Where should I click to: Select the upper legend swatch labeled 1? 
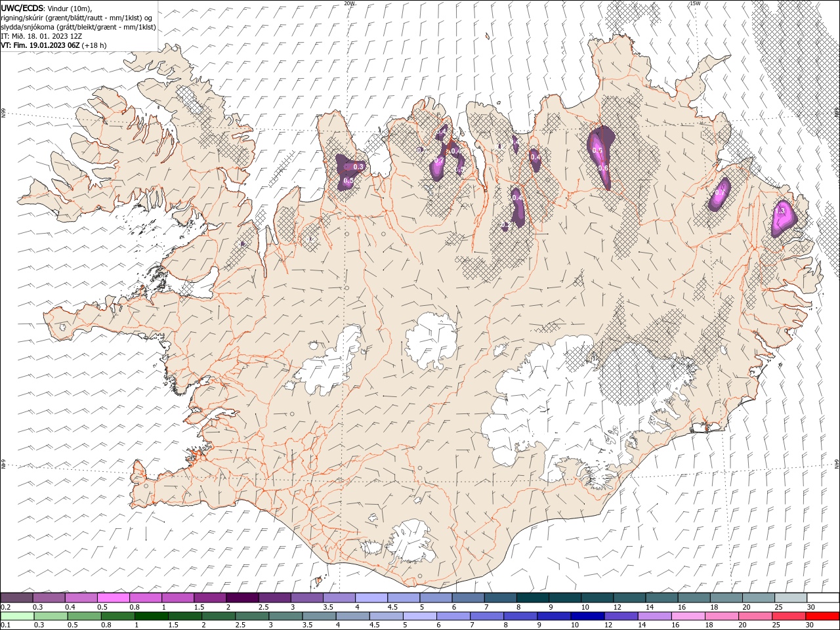[x=177, y=597]
